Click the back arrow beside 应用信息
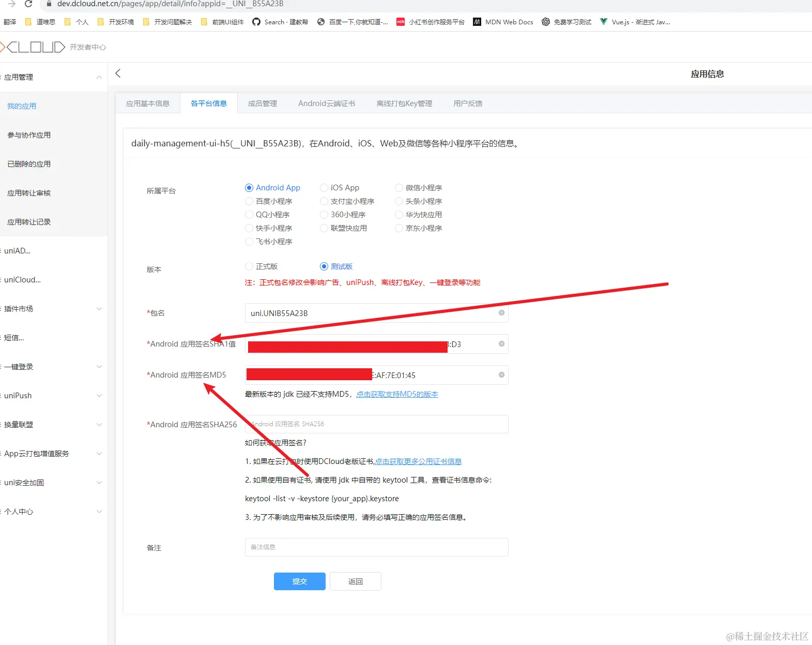The width and height of the screenshot is (812, 645). click(x=118, y=73)
